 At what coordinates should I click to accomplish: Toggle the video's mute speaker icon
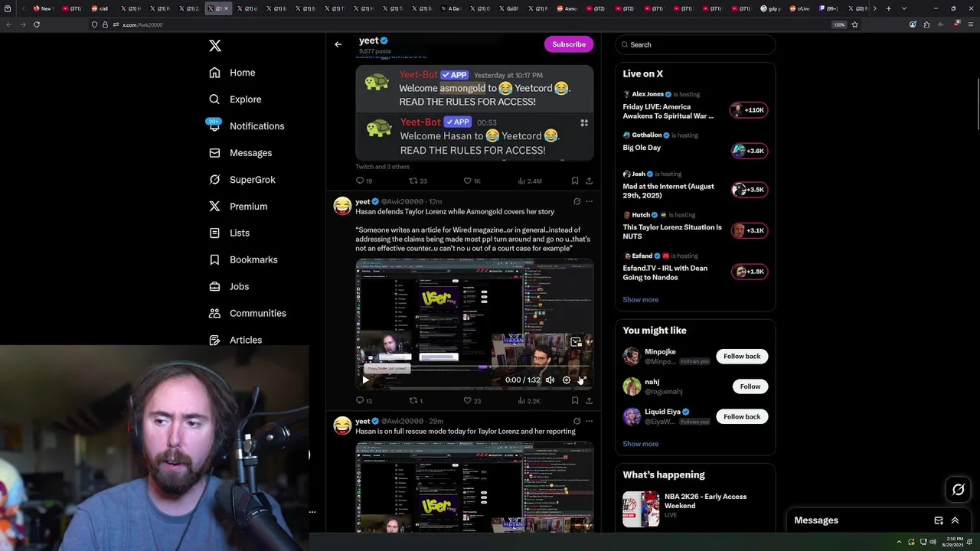[550, 380]
